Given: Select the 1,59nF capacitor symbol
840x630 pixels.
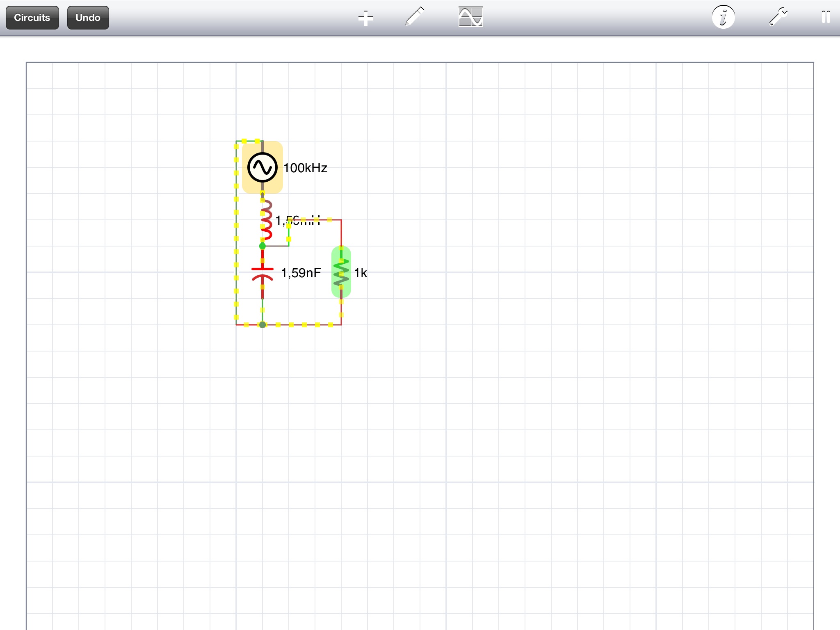Looking at the screenshot, I should (262, 273).
